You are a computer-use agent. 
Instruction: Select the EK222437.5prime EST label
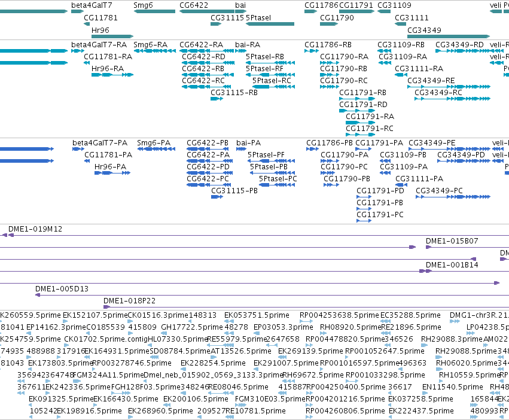click(x=421, y=411)
